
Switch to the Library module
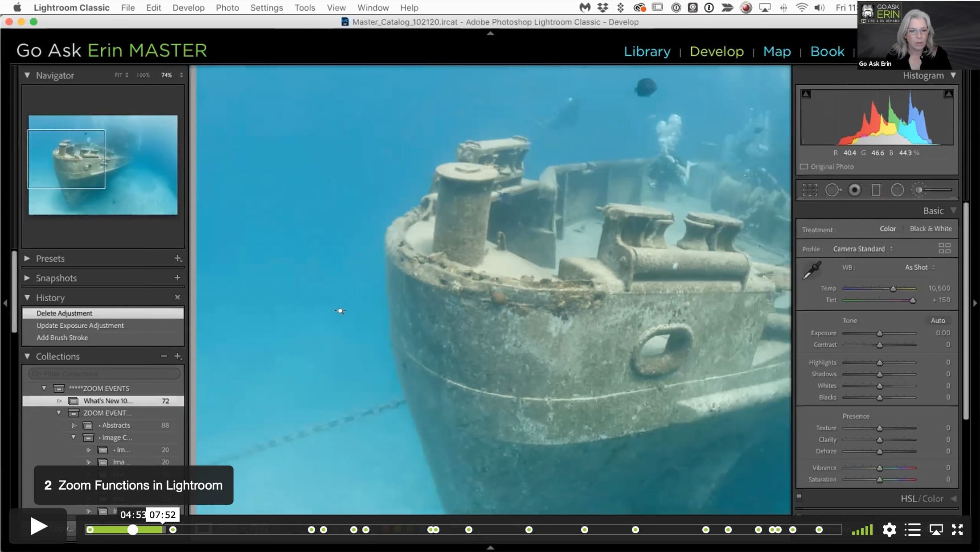[647, 51]
